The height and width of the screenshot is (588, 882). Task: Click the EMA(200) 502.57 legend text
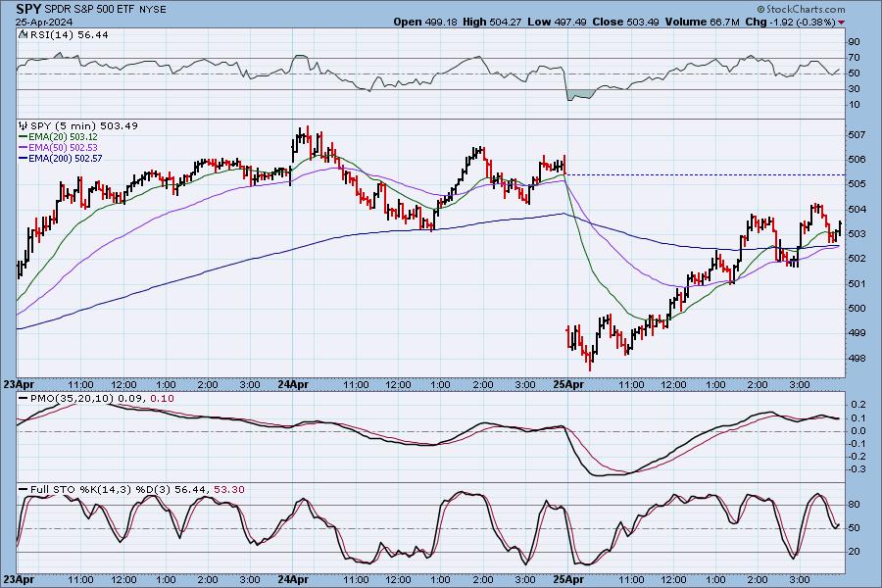pyautogui.click(x=66, y=159)
